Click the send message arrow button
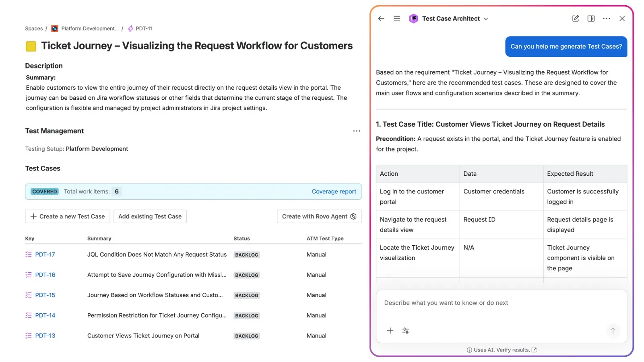Screen dimensions: 644x362 pos(612,330)
